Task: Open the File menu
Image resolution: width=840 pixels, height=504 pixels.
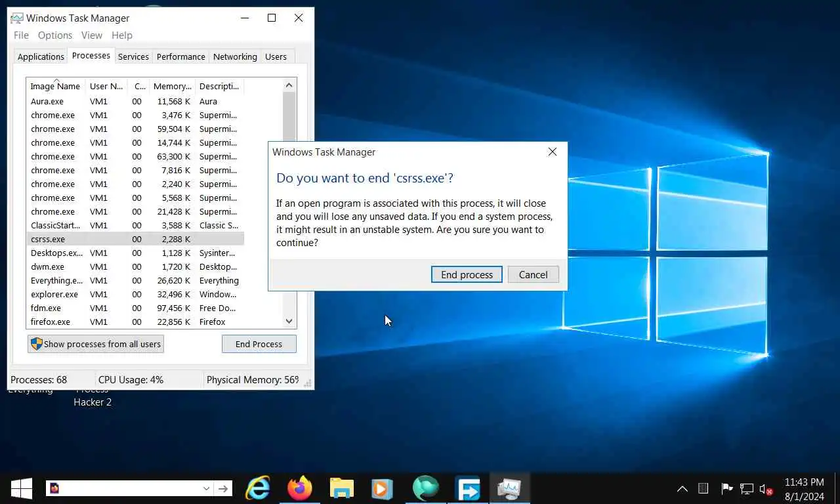Action: 21,35
